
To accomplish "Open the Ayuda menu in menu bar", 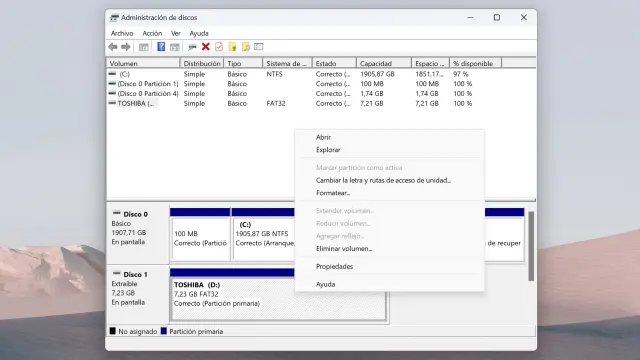I will [x=199, y=33].
